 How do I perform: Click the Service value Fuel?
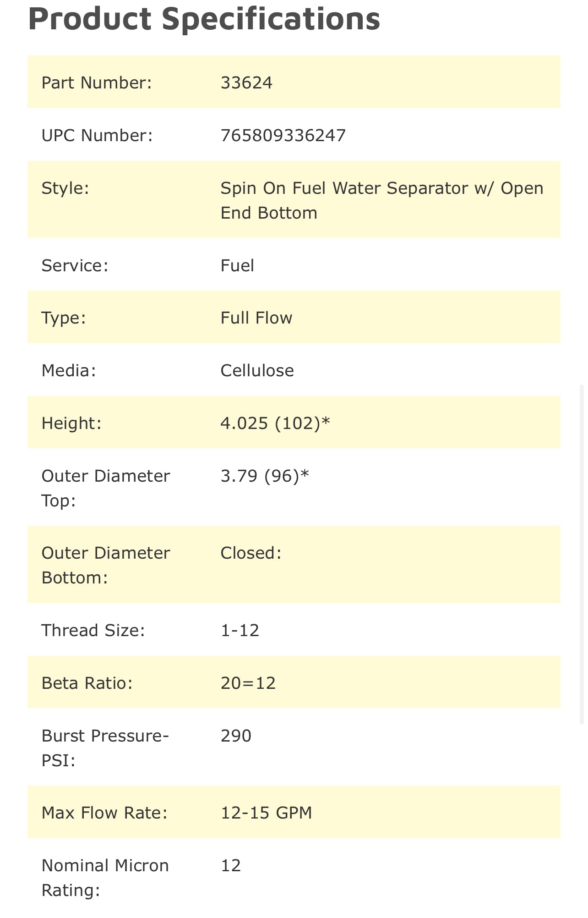click(237, 266)
